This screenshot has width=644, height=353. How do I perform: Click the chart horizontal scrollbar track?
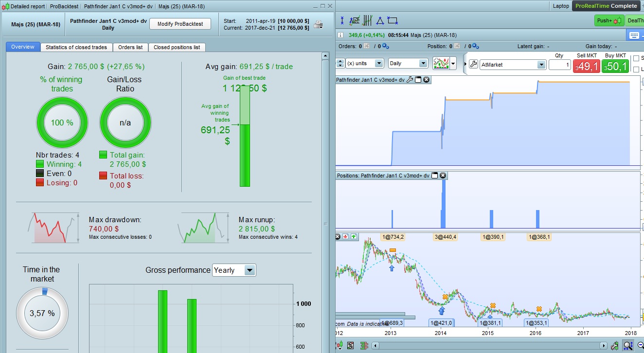point(489,346)
